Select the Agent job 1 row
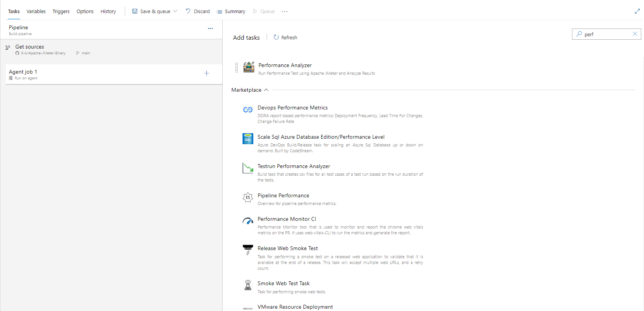 click(114, 74)
